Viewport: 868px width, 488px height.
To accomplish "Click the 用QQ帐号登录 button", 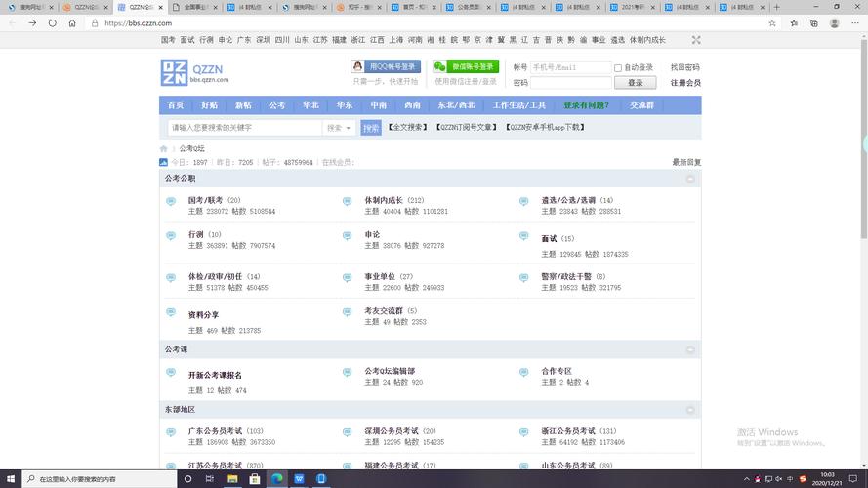I will click(x=386, y=66).
